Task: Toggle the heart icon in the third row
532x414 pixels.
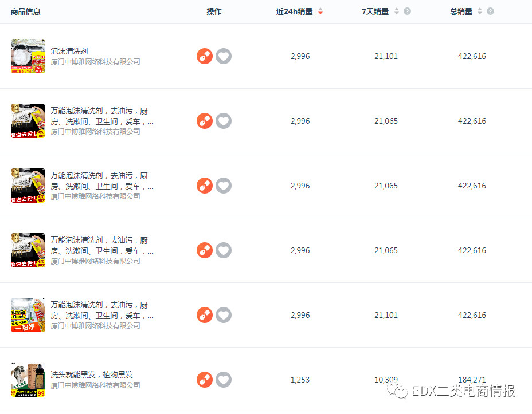Action: point(224,186)
